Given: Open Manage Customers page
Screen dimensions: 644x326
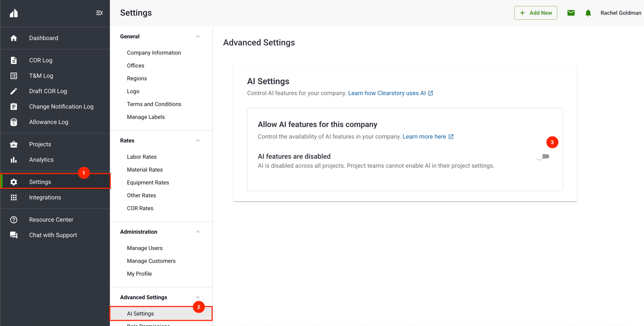Looking at the screenshot, I should coord(151,261).
